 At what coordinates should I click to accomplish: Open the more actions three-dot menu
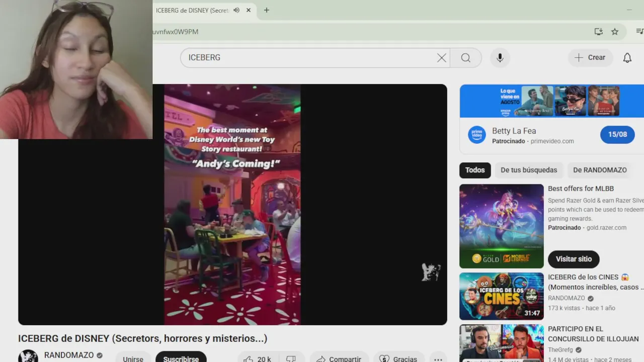point(438,359)
